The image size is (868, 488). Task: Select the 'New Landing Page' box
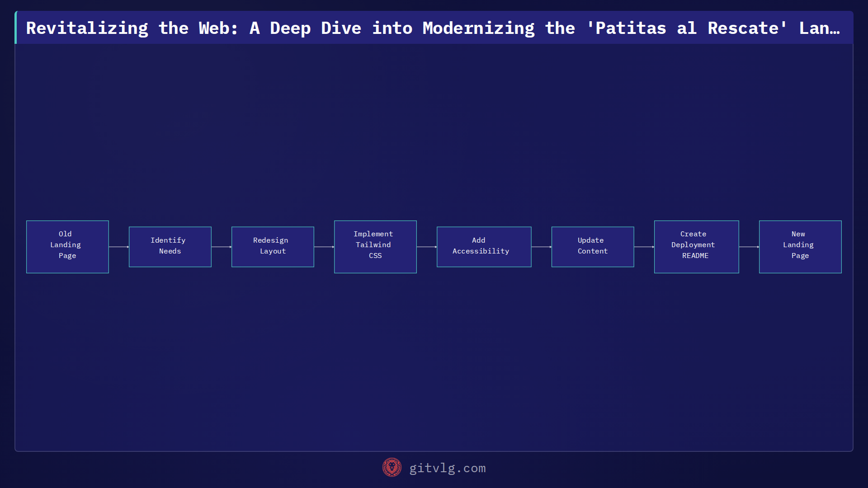(800, 247)
